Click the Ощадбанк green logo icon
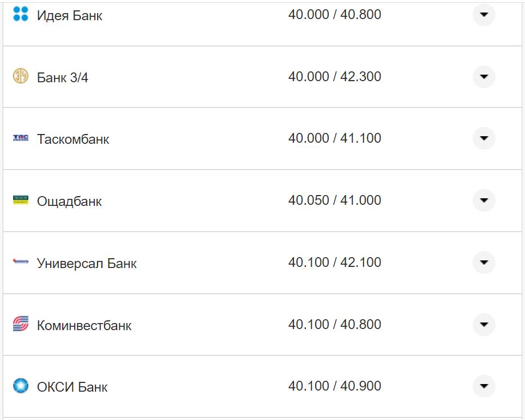The height and width of the screenshot is (420, 525). [x=20, y=200]
